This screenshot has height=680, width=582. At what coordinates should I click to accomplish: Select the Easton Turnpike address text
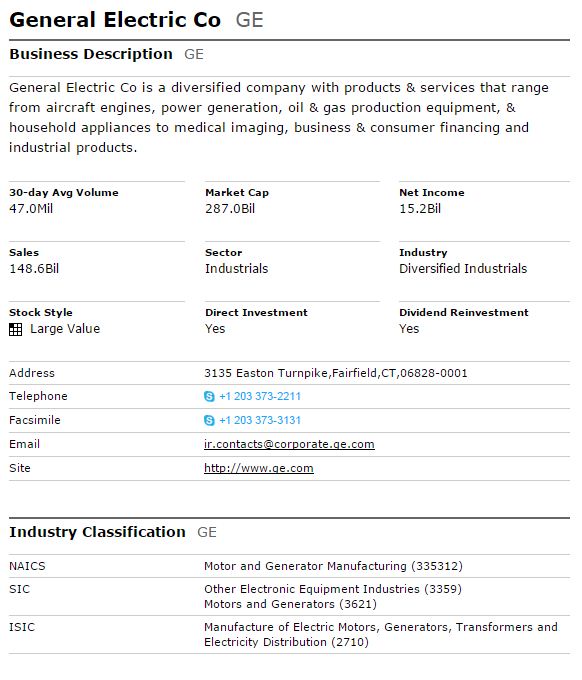pos(336,373)
